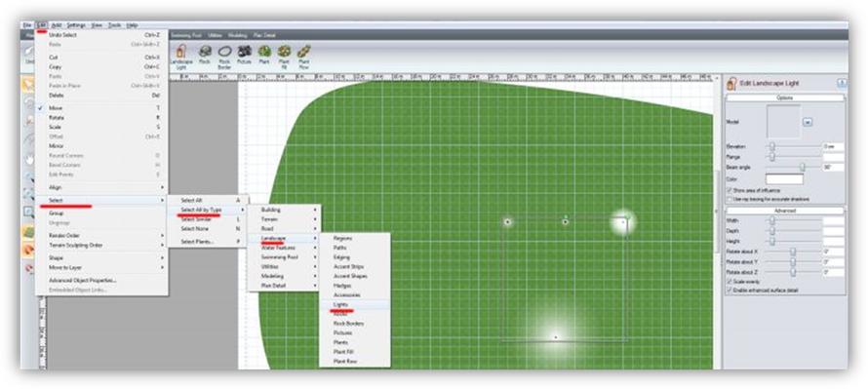
Task: Click Advanced Object Properties... menu entry
Action: (101, 280)
